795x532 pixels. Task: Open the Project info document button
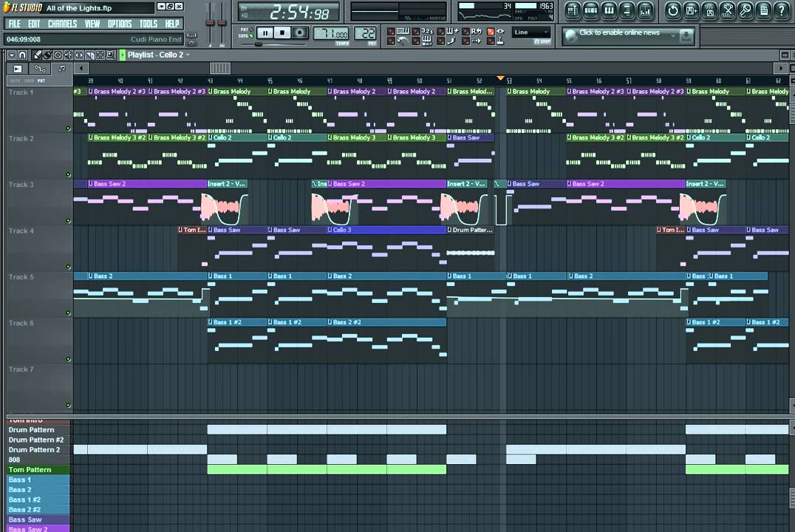tap(763, 10)
